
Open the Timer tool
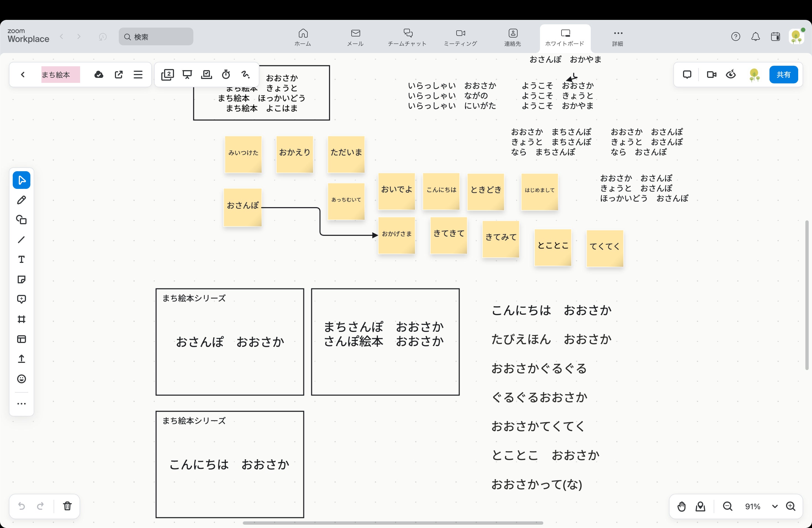(226, 74)
